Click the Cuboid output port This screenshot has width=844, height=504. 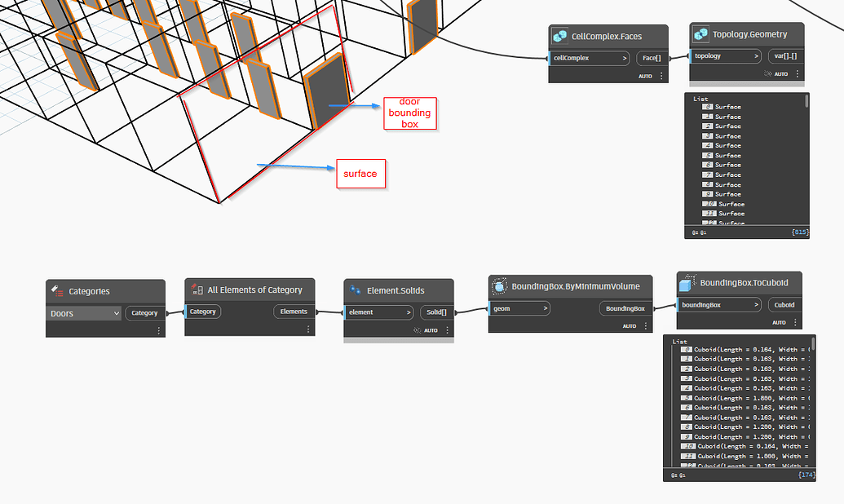pos(784,303)
